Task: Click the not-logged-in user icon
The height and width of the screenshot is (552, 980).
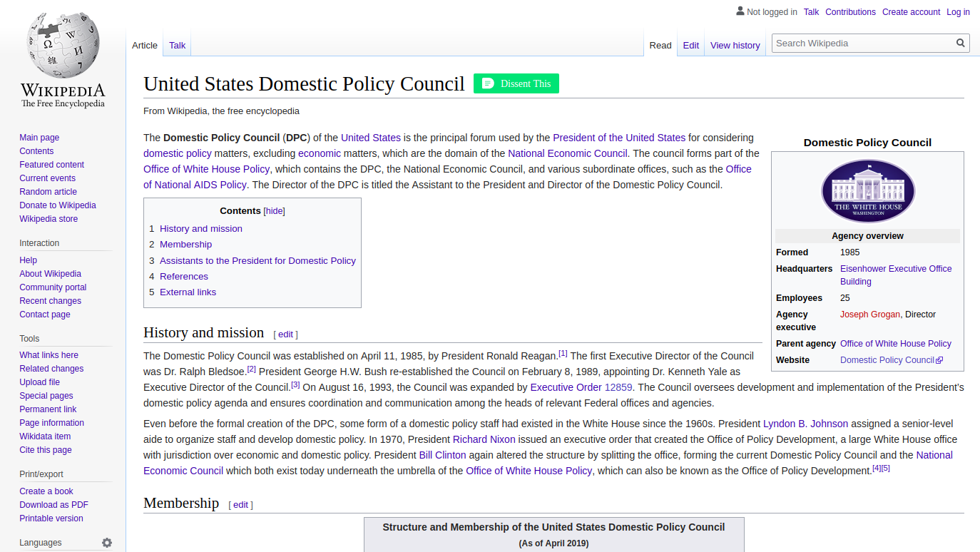Action: (x=740, y=11)
